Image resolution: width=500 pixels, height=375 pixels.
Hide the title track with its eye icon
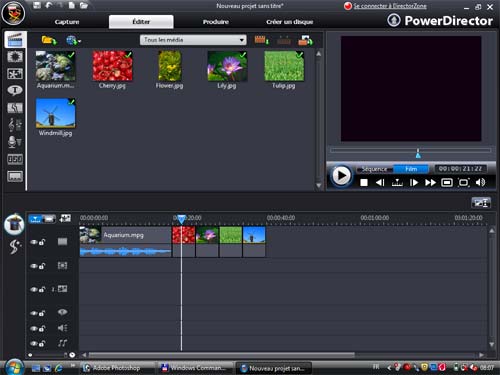coord(33,313)
